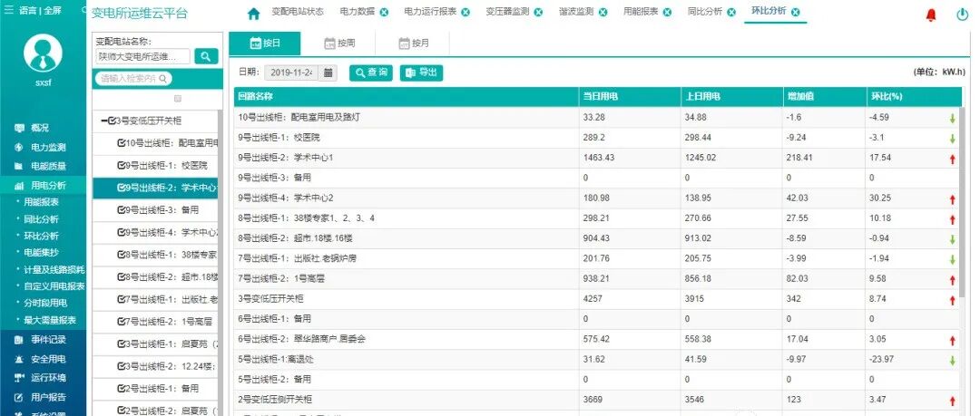The height and width of the screenshot is (416, 980).
Task: Click the 用电分析 chart icon
Action: coord(19,186)
